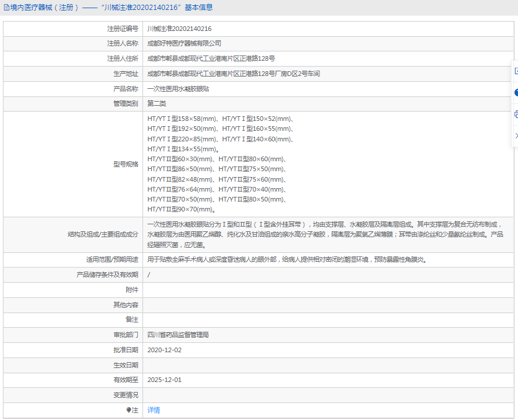
Task: Click the registration number 川械注准20202140216 value
Action: [179, 29]
